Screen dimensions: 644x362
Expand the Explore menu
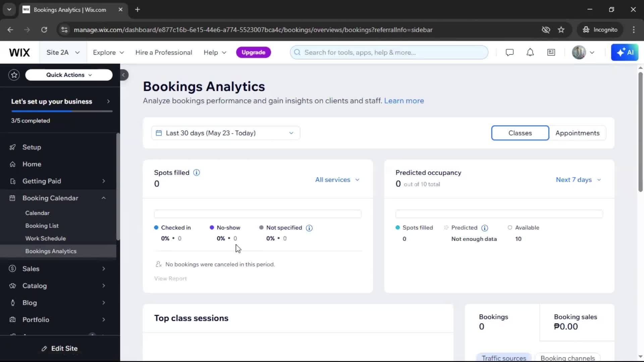point(108,53)
